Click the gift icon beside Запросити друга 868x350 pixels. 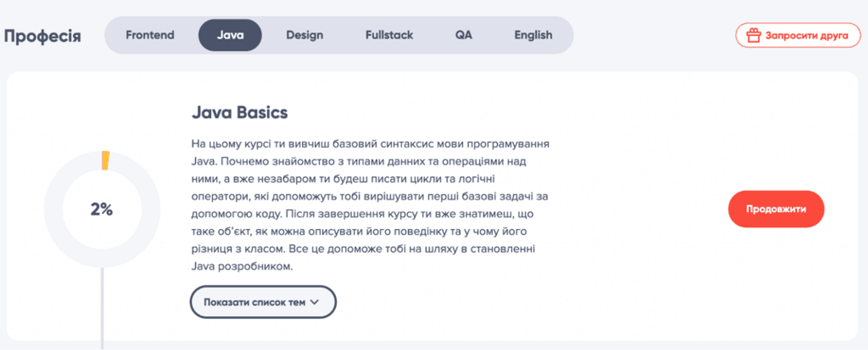[753, 35]
